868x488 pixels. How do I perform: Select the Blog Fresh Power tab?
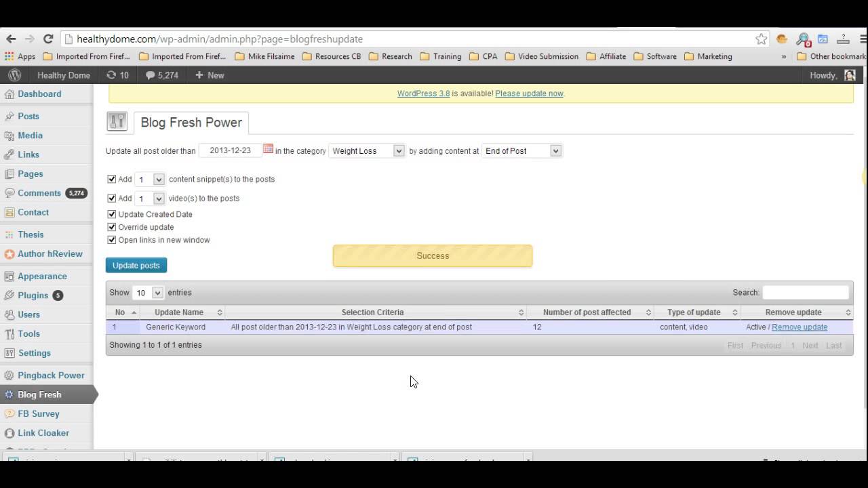click(191, 123)
